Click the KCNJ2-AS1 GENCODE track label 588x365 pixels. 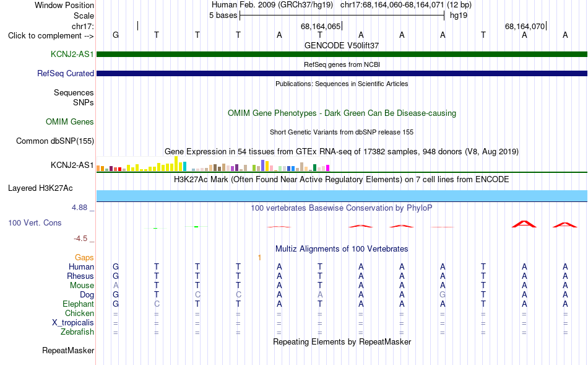point(72,55)
